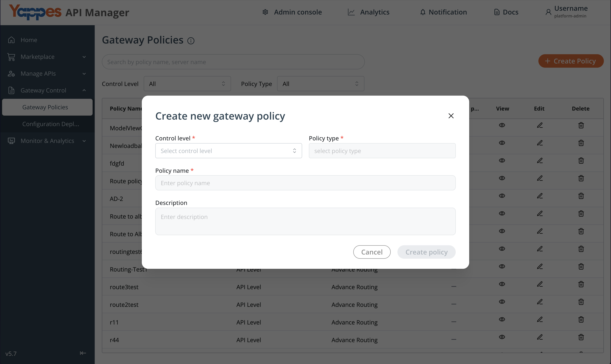Image resolution: width=611 pixels, height=364 pixels.
Task: View the r11 policy via eye icon
Action: 502,319
